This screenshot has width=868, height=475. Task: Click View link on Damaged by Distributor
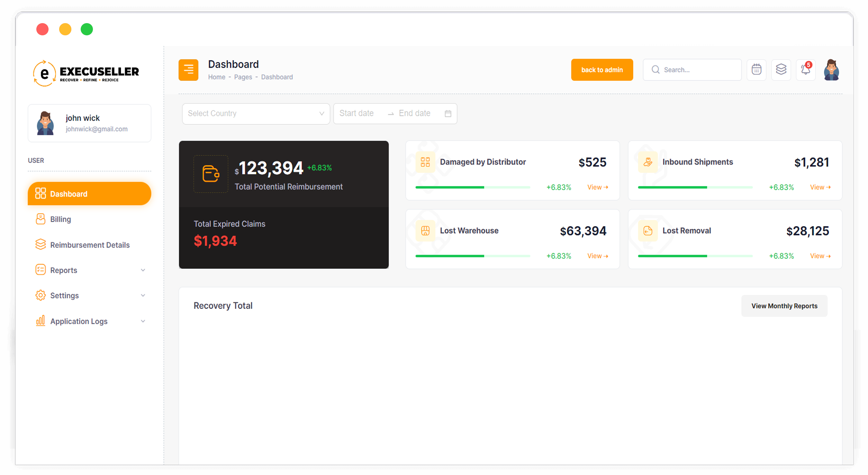(597, 187)
